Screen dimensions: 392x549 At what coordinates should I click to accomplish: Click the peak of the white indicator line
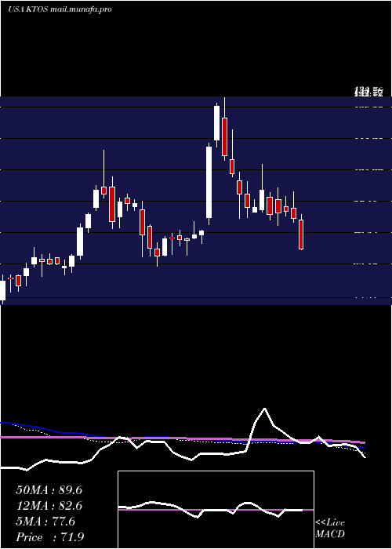tap(265, 409)
